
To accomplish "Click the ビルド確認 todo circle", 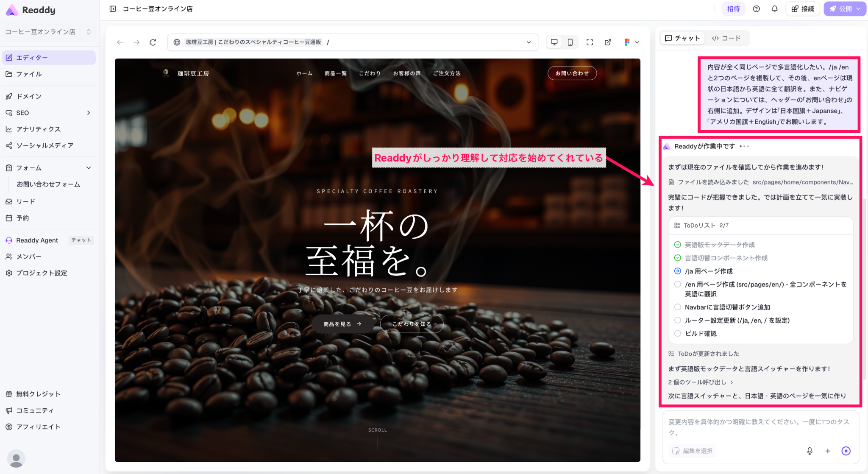I will tap(677, 333).
